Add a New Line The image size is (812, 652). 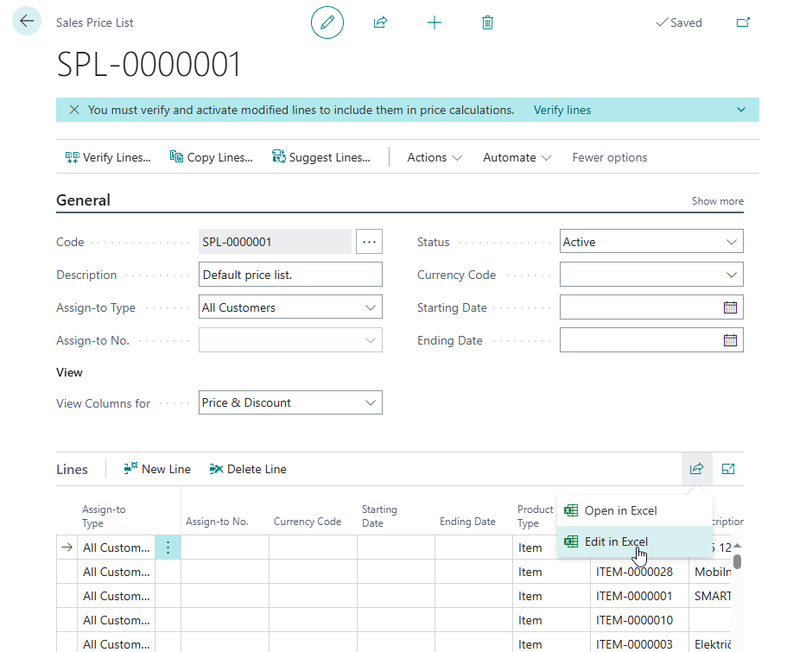coord(157,469)
